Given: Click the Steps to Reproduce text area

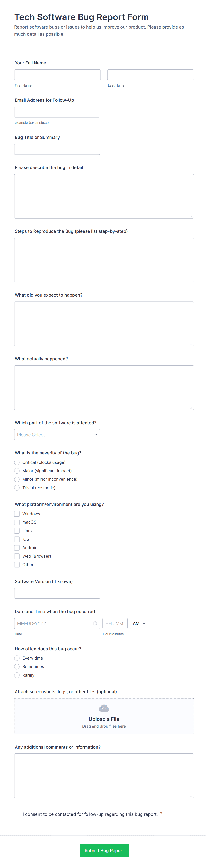Looking at the screenshot, I should pos(104,260).
